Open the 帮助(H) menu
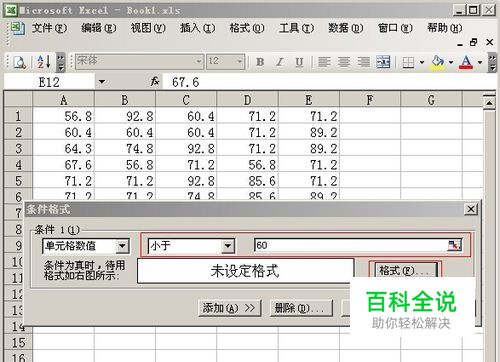The height and width of the screenshot is (362, 500). point(444,28)
